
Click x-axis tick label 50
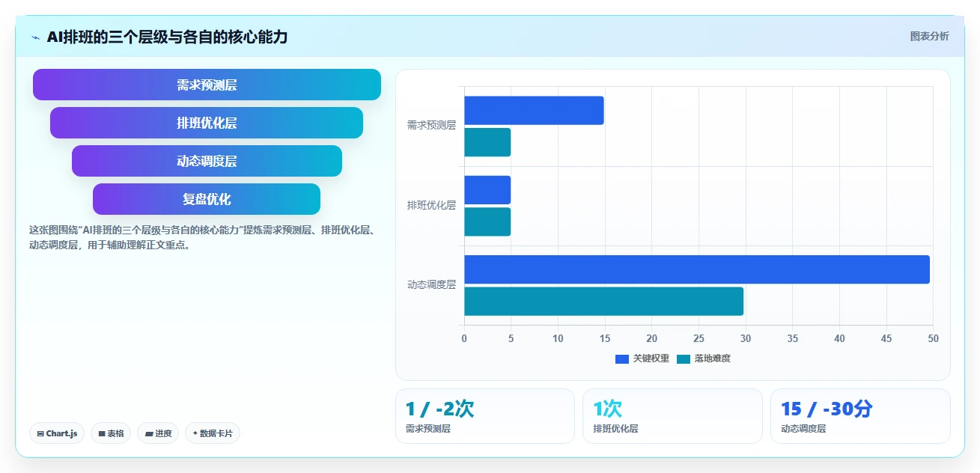(x=933, y=338)
